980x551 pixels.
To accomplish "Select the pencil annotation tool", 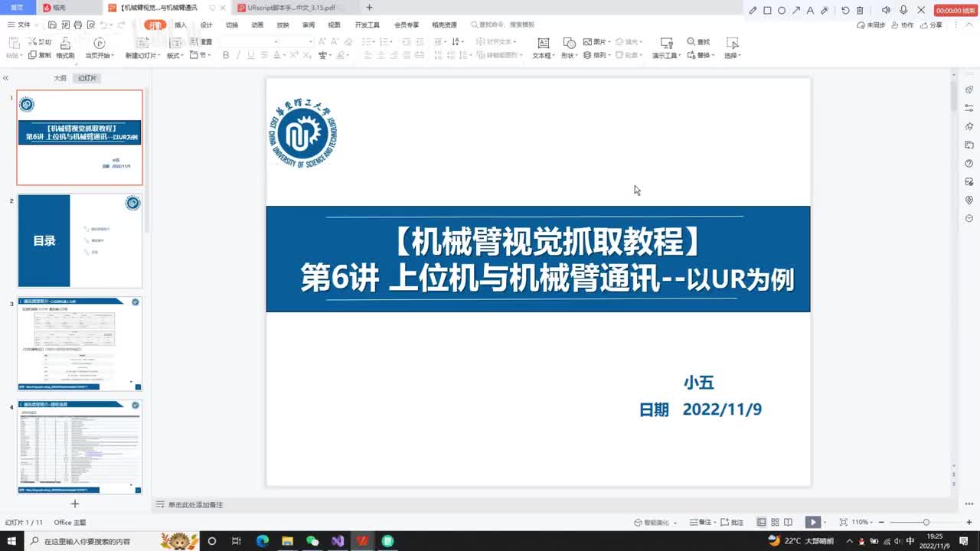I will (x=753, y=10).
